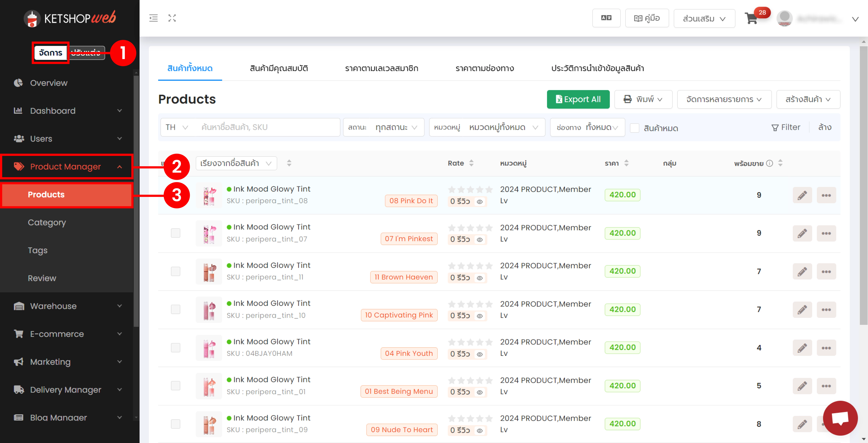Collapse the sidebar menu icon
Viewport: 868px width, 443px height.
click(x=153, y=18)
